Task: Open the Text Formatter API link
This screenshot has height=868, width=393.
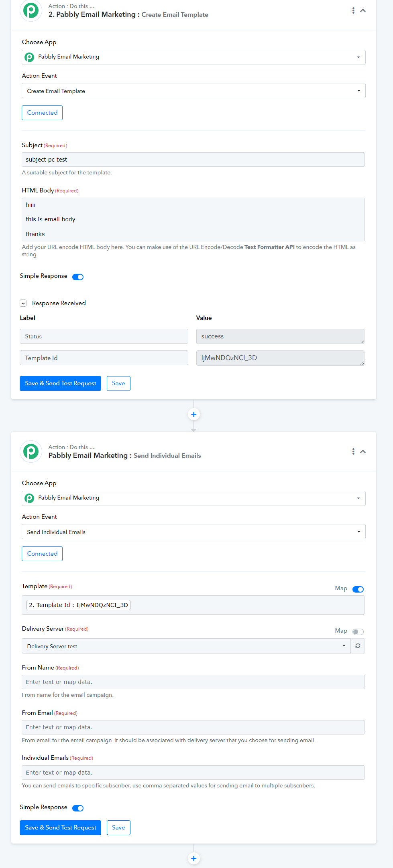Action: click(x=269, y=247)
